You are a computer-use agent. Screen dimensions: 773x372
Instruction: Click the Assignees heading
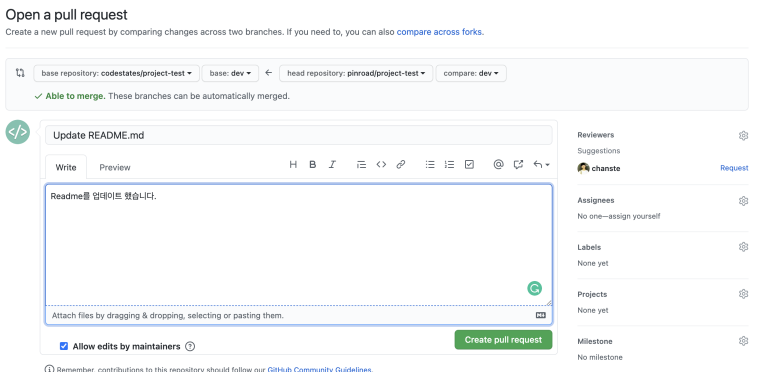tap(596, 200)
